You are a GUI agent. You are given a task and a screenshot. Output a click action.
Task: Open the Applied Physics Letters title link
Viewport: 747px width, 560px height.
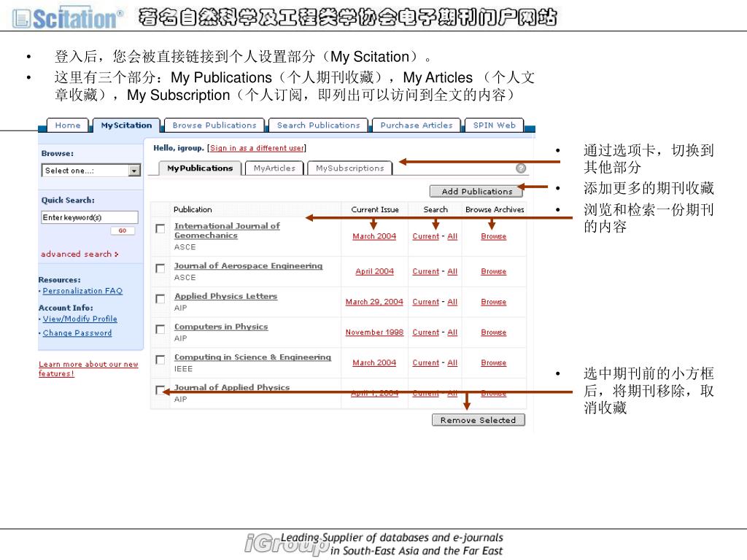pyautogui.click(x=225, y=296)
